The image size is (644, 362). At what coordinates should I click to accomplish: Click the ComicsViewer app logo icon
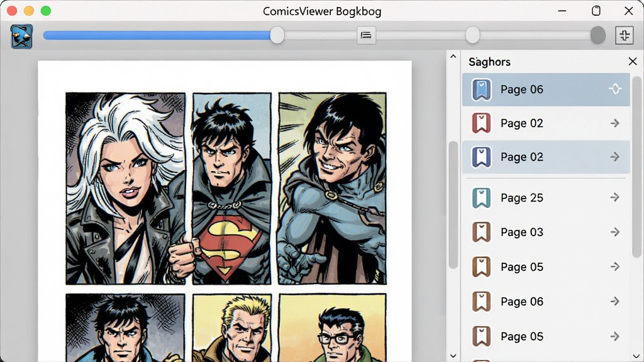[x=22, y=36]
